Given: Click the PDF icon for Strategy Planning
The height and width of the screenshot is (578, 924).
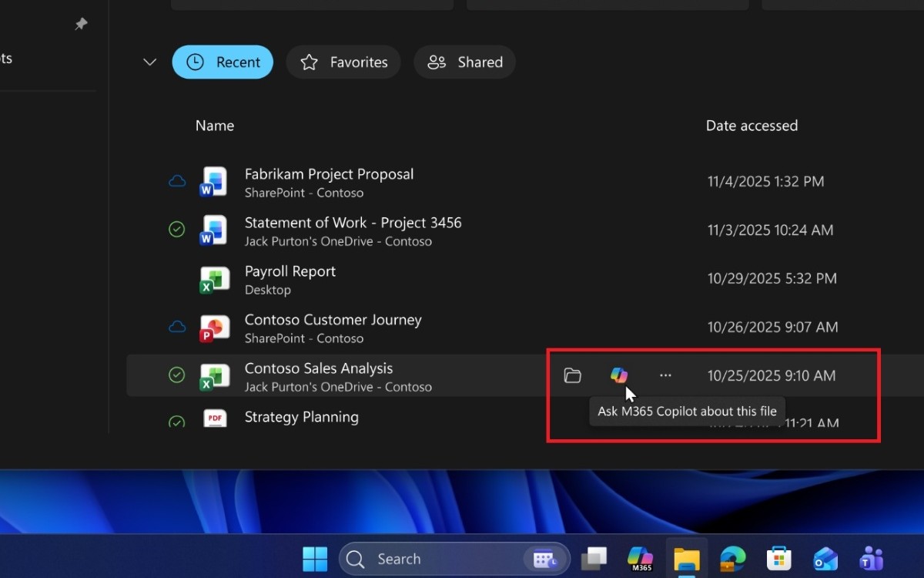Looking at the screenshot, I should click(x=213, y=417).
